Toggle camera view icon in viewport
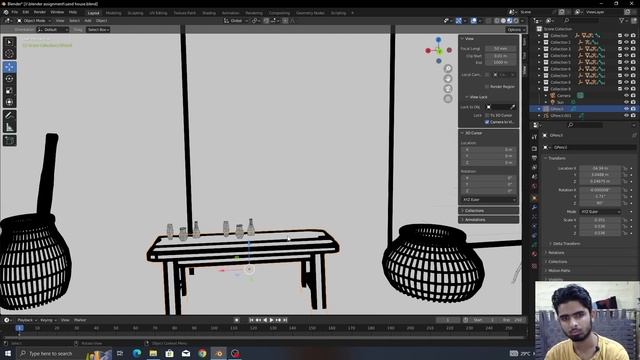 448,89
